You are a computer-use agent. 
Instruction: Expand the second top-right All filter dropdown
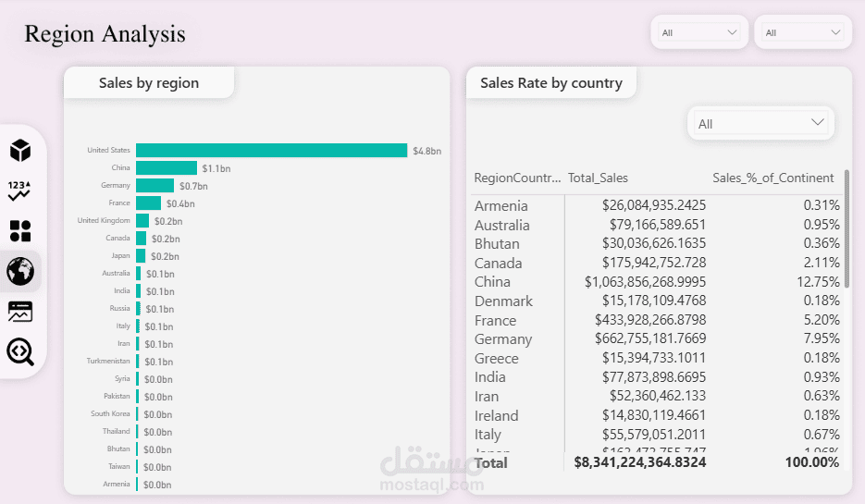803,32
